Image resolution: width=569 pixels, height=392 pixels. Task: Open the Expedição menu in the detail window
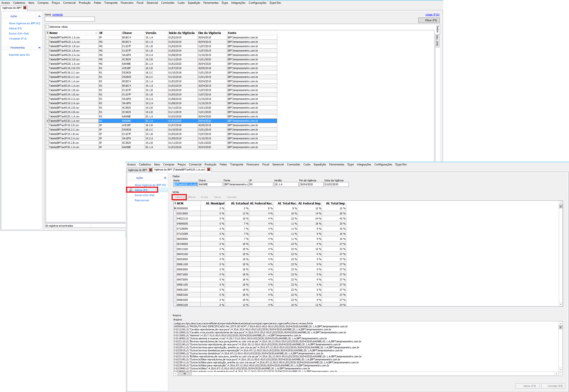(x=320, y=164)
